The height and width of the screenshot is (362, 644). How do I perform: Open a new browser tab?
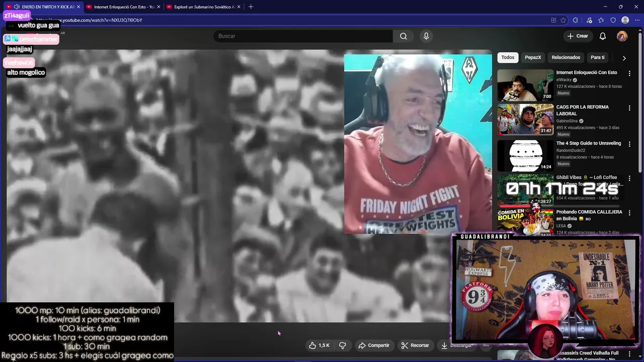251,7
